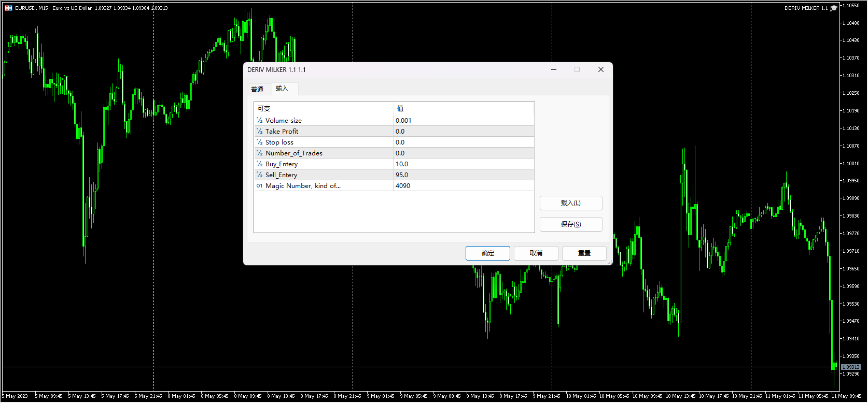Click the Take Profit parameter type icon
This screenshot has height=403, width=868.
coord(260,131)
